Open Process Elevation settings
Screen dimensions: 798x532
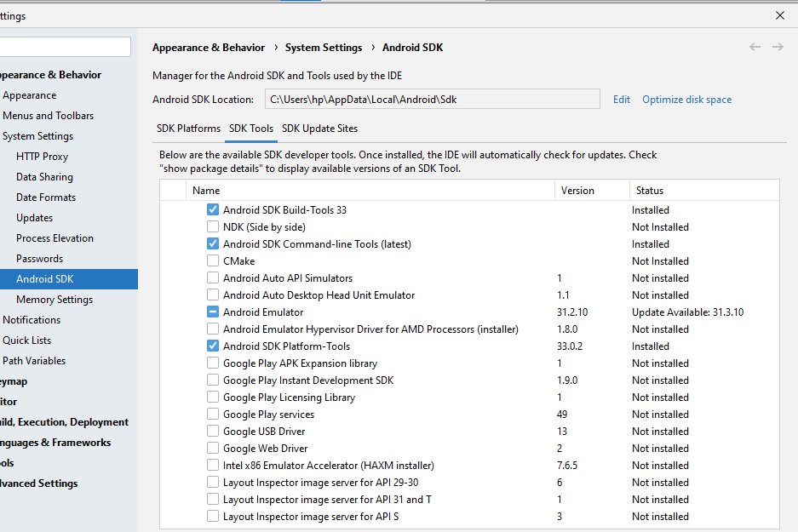(x=55, y=238)
